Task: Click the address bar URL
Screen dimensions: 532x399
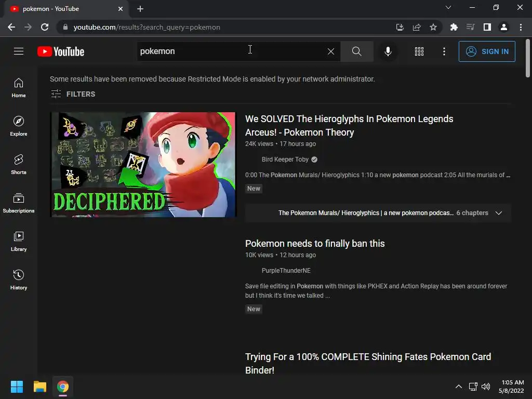Action: [x=147, y=27]
